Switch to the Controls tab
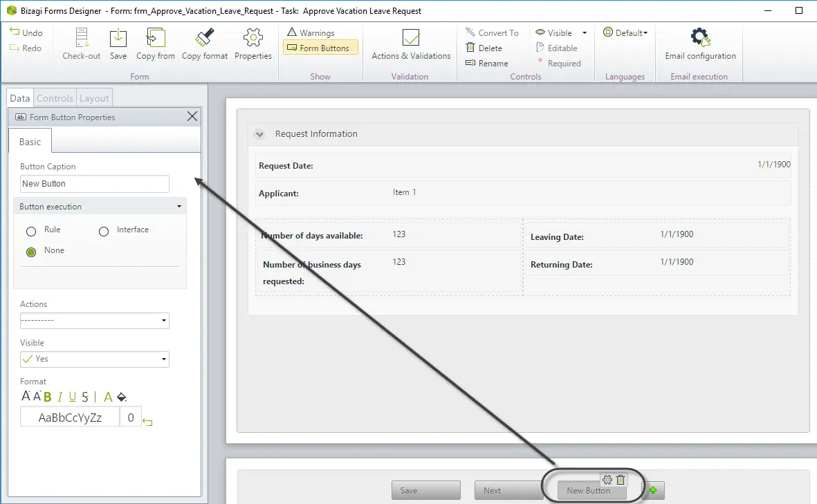 pyautogui.click(x=55, y=98)
